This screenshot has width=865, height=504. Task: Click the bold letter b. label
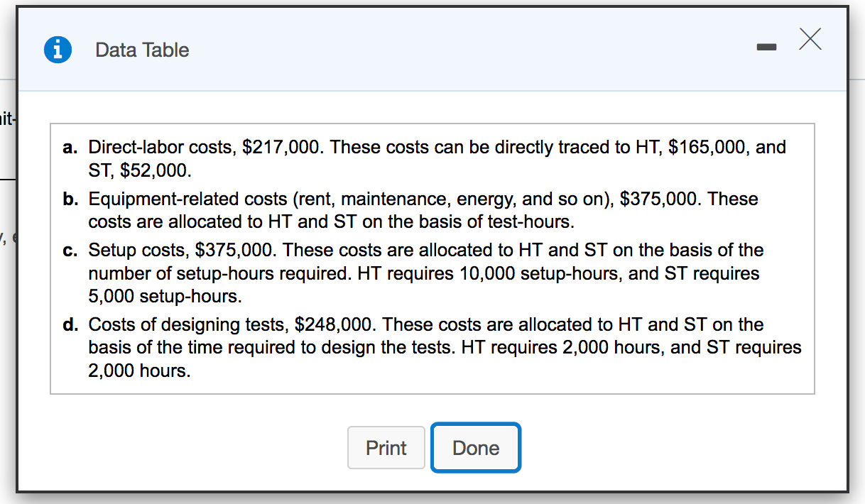(x=70, y=199)
